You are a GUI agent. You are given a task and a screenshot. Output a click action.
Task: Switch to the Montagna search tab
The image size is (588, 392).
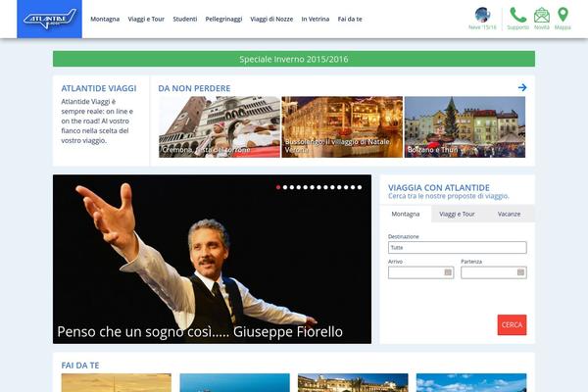406,214
